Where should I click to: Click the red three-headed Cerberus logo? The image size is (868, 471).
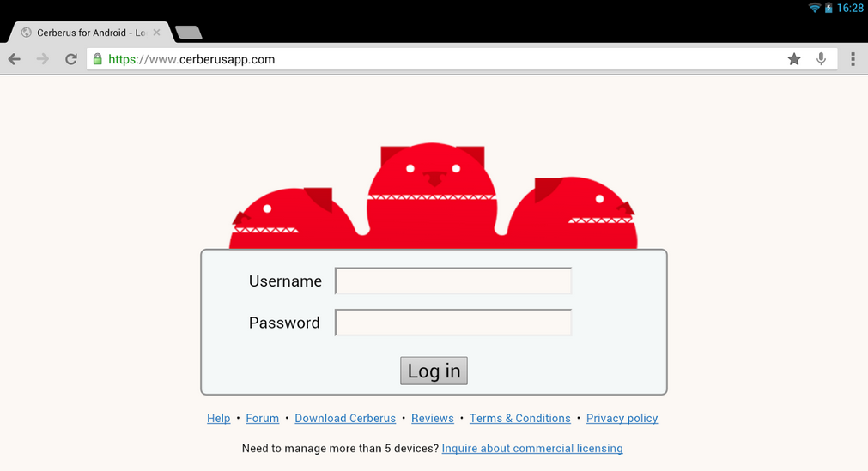(x=434, y=196)
